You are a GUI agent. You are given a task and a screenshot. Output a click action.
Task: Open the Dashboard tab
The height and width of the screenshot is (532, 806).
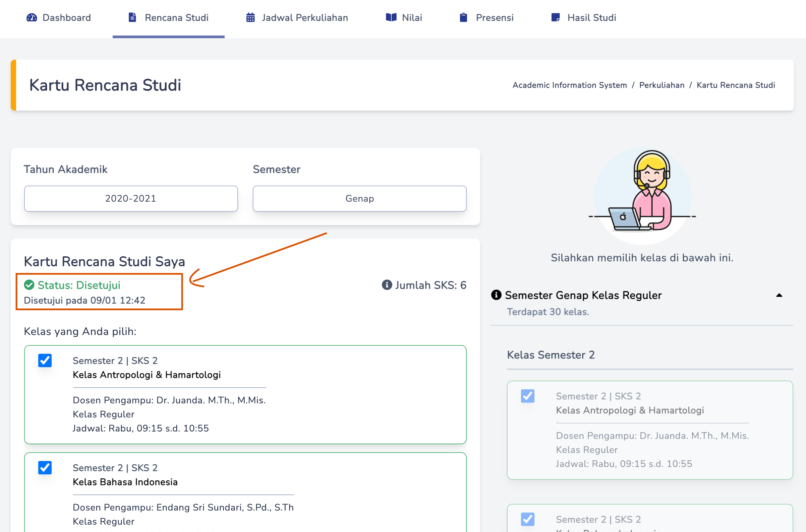pos(59,18)
